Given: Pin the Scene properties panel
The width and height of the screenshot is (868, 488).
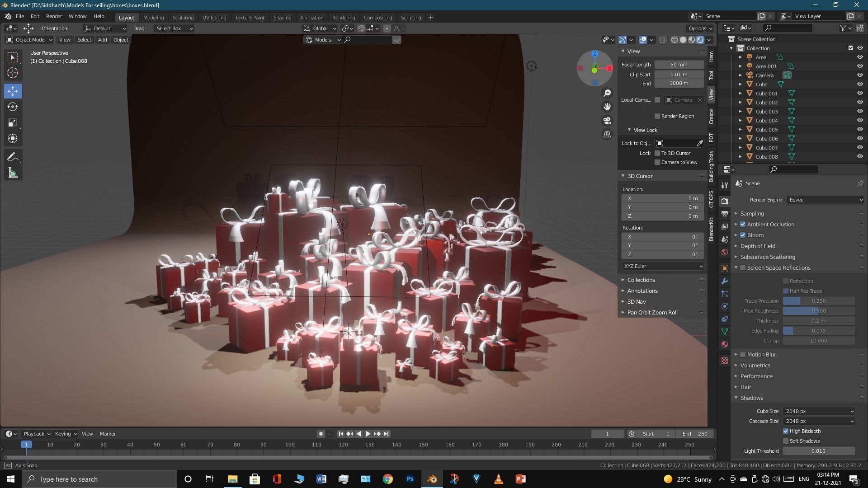Looking at the screenshot, I should [860, 183].
